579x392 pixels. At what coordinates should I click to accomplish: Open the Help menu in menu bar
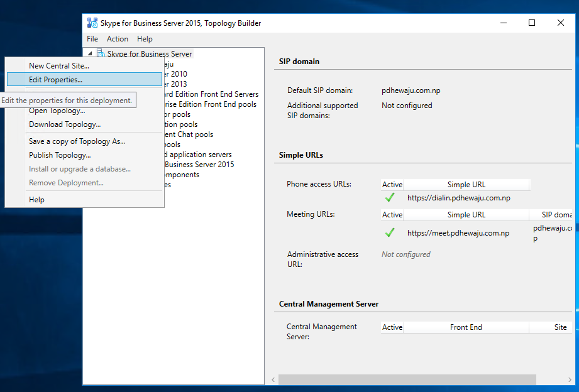(145, 39)
